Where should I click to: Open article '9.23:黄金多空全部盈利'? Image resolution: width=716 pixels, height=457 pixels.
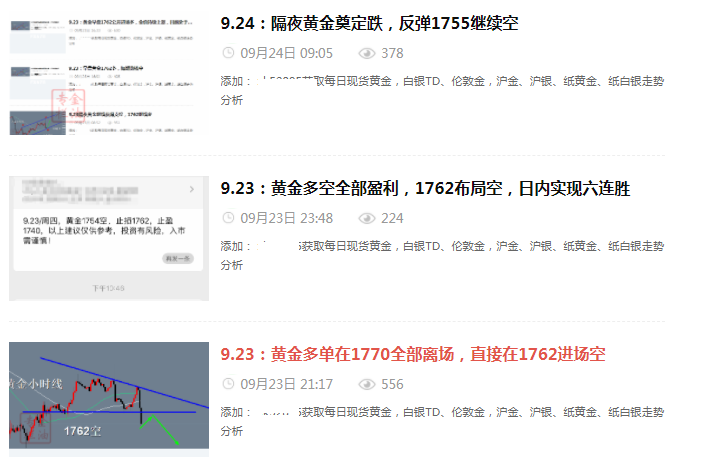pos(425,188)
